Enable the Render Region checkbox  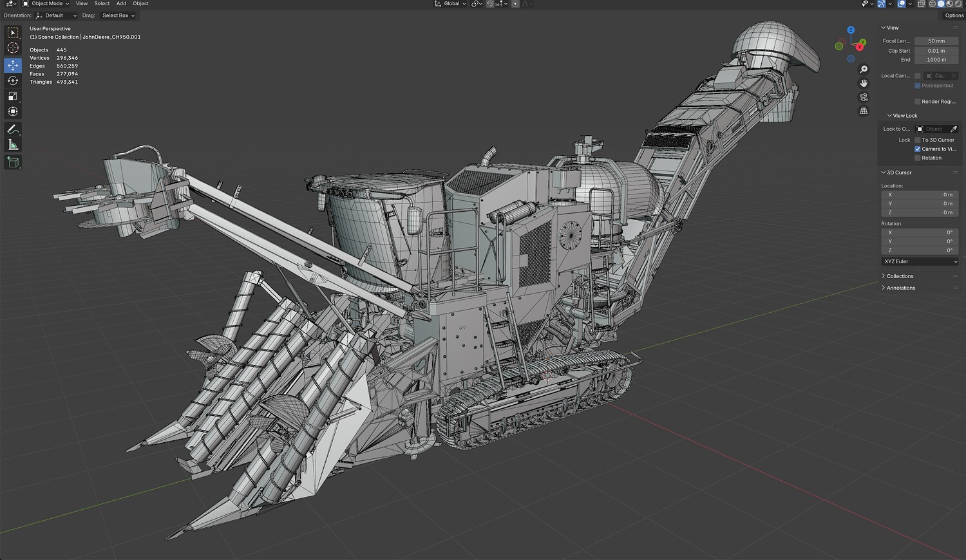coord(918,102)
